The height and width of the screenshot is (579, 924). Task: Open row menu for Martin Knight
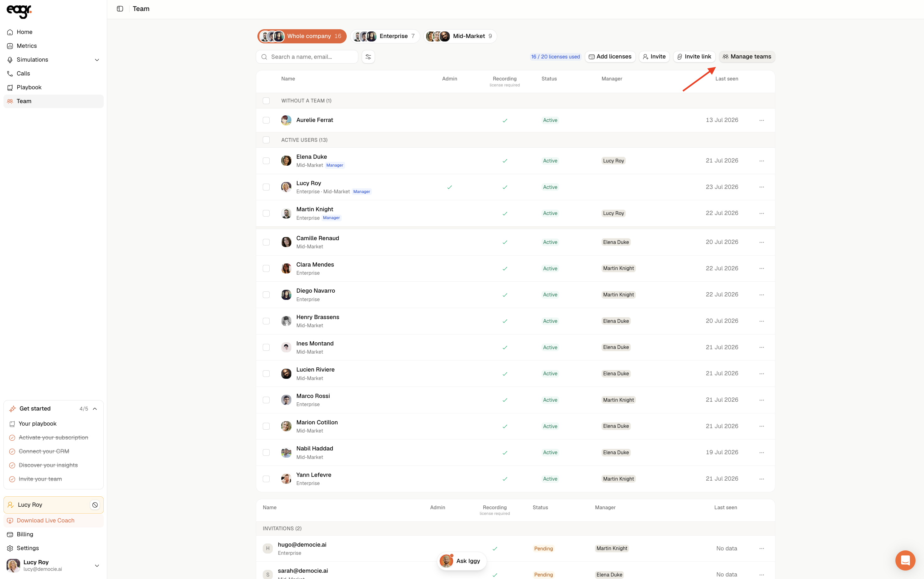pyautogui.click(x=761, y=213)
